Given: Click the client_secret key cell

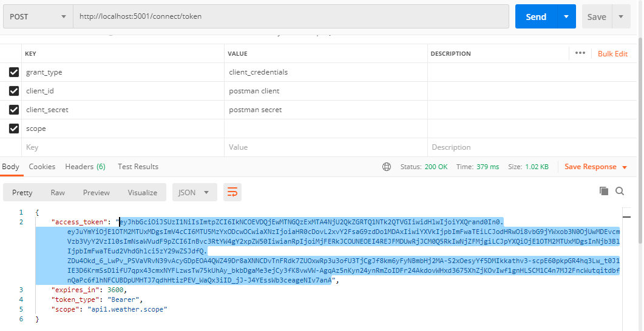Looking at the screenshot, I should click(123, 110).
